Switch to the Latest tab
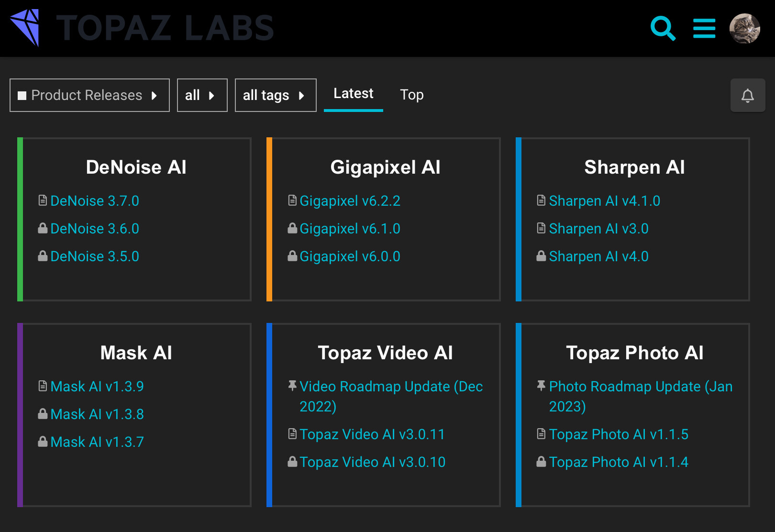The image size is (775, 532). (x=353, y=94)
